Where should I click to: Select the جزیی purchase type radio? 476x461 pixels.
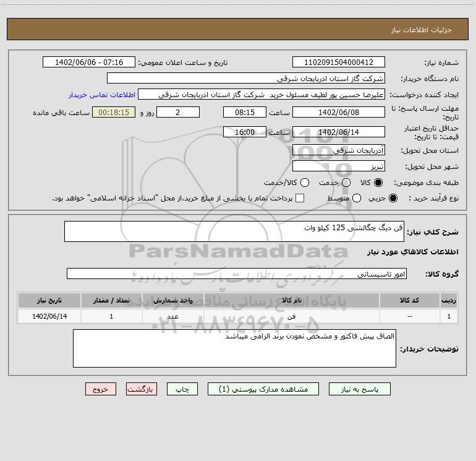click(393, 199)
